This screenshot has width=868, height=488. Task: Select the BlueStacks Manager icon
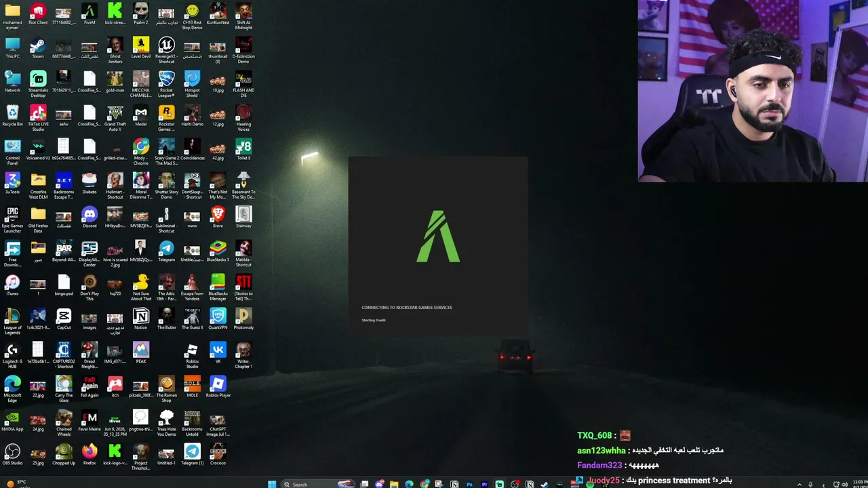click(218, 288)
